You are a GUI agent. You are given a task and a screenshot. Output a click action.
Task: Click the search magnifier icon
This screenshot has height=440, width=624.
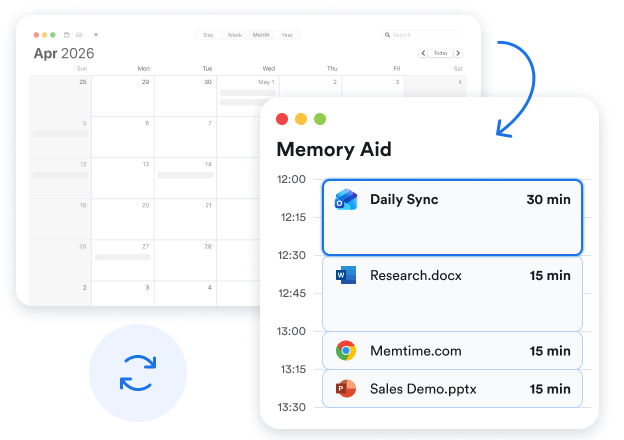click(387, 35)
